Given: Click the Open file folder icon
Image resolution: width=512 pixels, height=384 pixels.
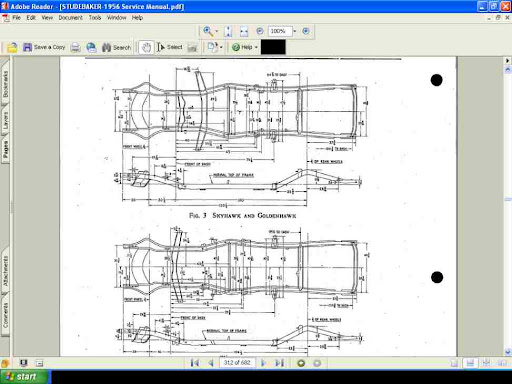Looking at the screenshot, I should pyautogui.click(x=12, y=47).
